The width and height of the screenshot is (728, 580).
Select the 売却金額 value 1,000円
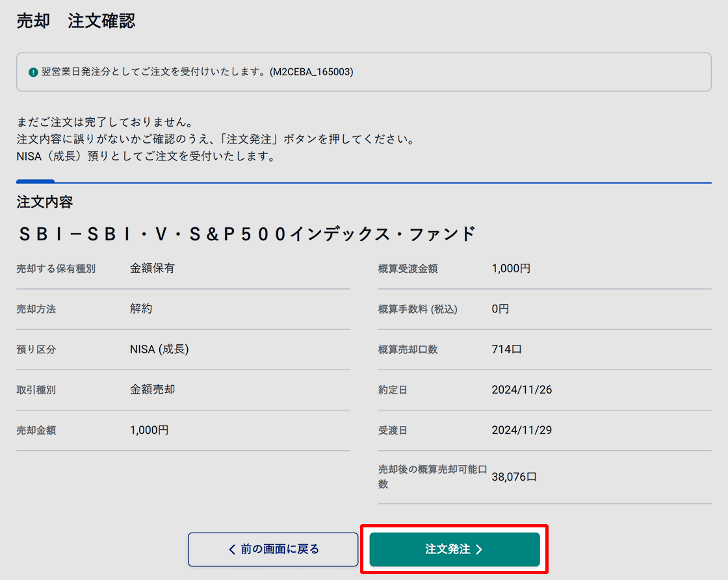click(149, 430)
